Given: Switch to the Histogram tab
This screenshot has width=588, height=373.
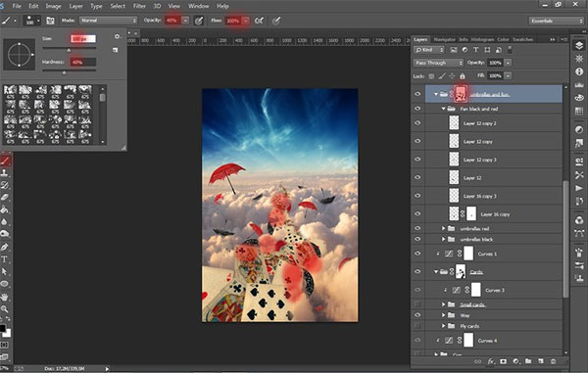Looking at the screenshot, I should [482, 39].
